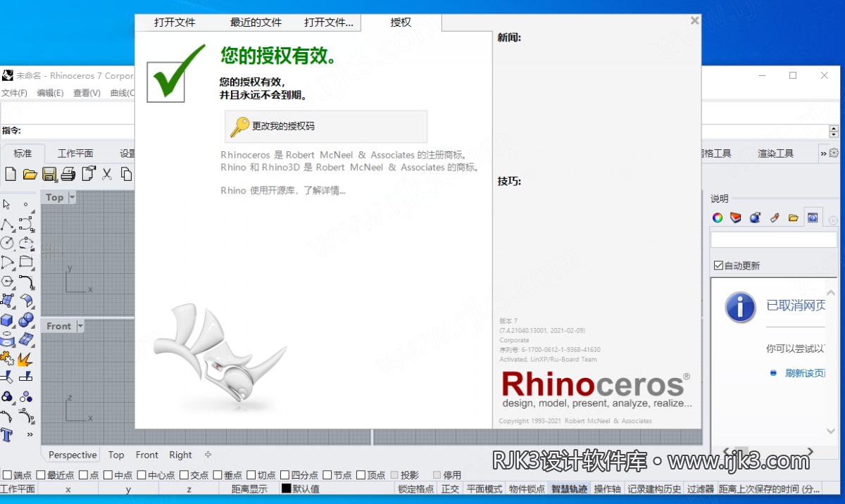Screen dimensions: 845x504
Task: Select the control point Curve tool
Action: tap(26, 225)
